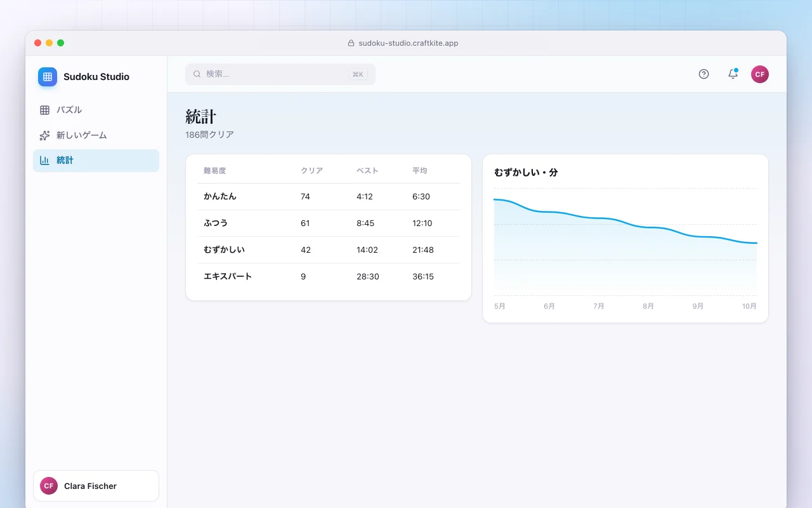Click the lock icon in the address bar
Viewport: 812px width, 508px height.
click(x=351, y=43)
